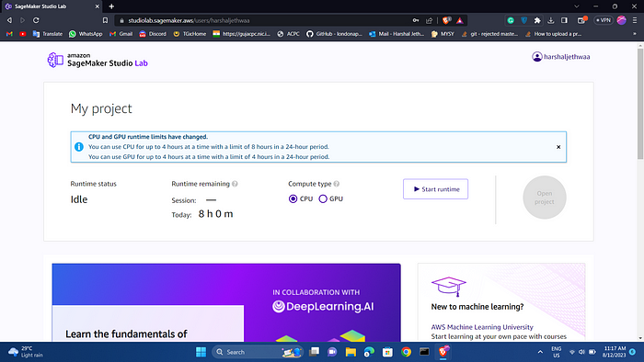Toggle the browser sidebar panel

tap(564, 20)
